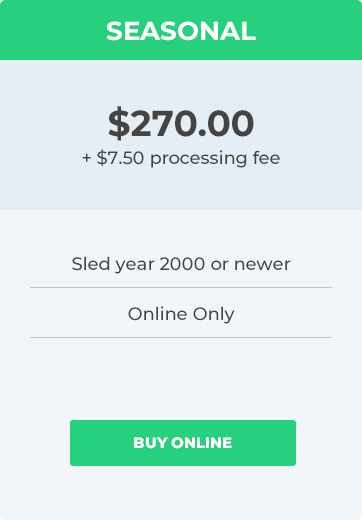362x520 pixels.
Task: Select the SEASONAL plan heading
Action: 181,31
